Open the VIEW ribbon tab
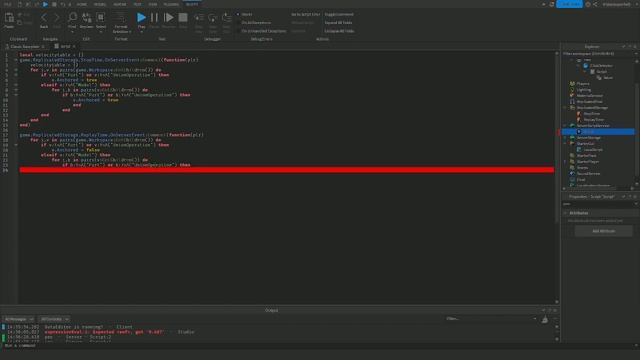 click(x=153, y=4)
